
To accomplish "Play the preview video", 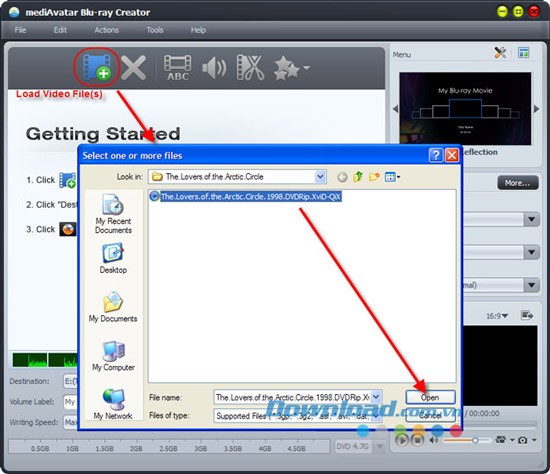I will pyautogui.click(x=402, y=440).
